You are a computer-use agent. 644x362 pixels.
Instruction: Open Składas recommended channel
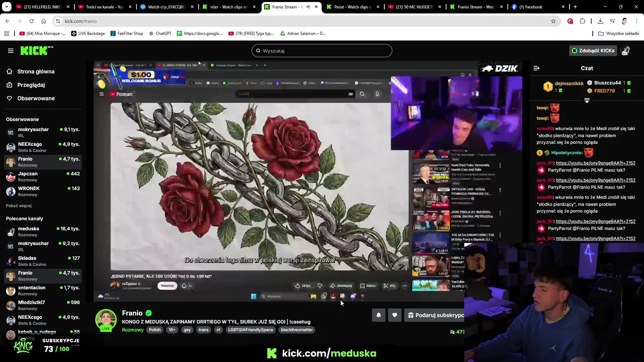[x=43, y=260]
